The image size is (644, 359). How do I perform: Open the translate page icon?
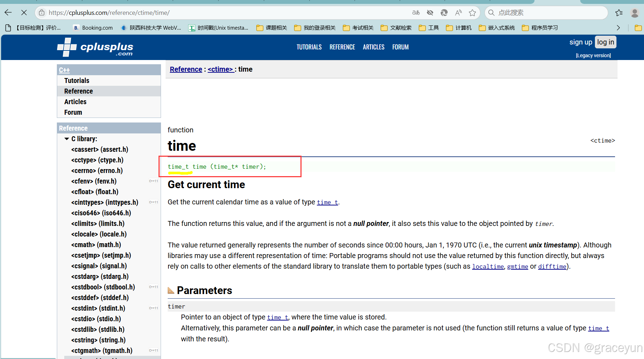pos(416,13)
